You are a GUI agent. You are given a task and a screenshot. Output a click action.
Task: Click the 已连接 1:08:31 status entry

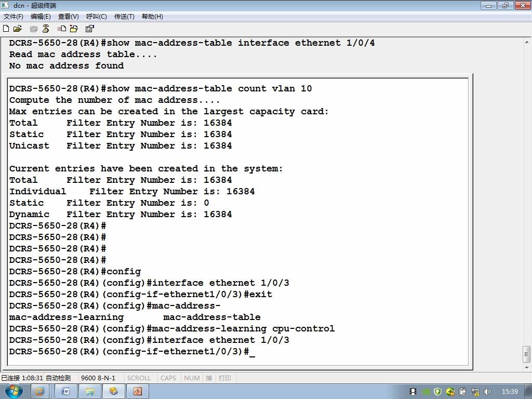point(22,378)
